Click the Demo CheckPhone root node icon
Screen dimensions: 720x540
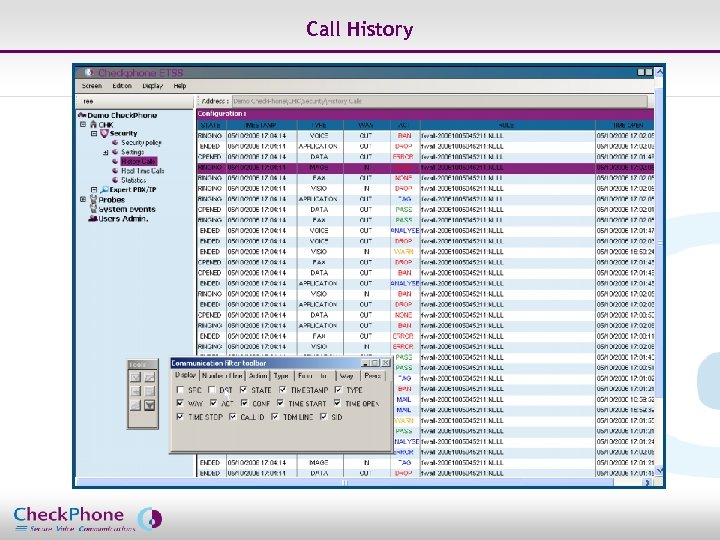pos(82,115)
